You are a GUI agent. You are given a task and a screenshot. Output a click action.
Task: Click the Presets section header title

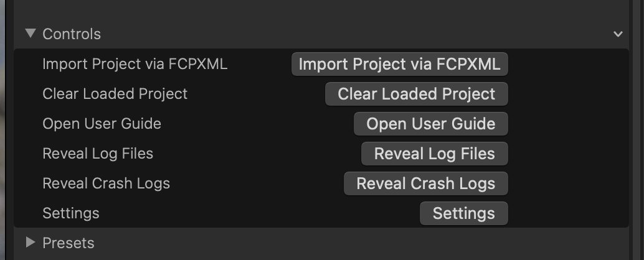[x=68, y=243]
